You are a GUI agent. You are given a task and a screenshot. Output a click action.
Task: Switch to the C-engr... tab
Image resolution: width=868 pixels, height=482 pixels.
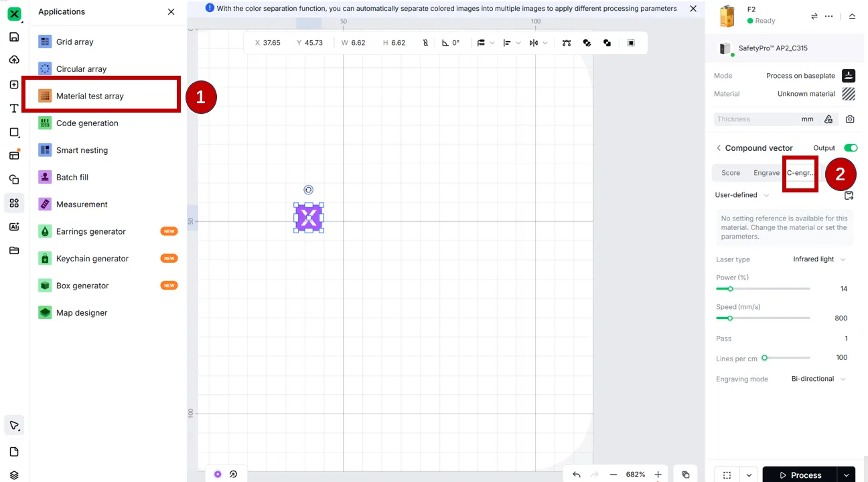click(800, 173)
